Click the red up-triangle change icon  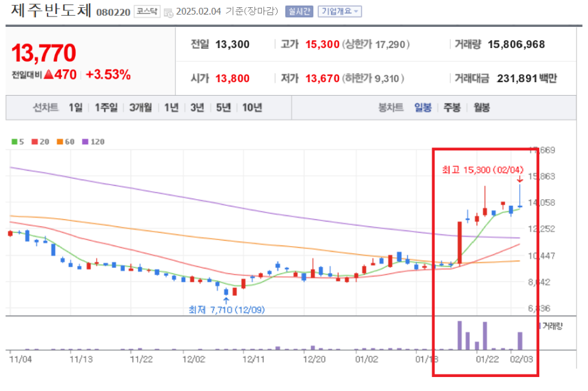pos(49,74)
